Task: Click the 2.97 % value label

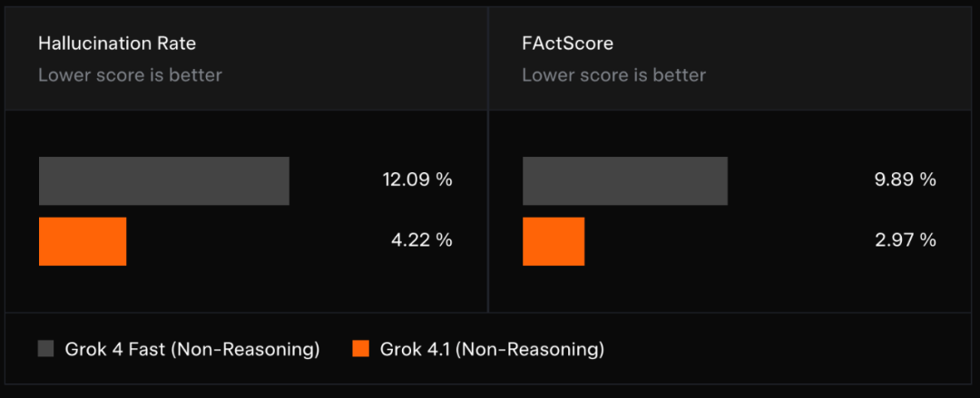Action: (x=905, y=240)
